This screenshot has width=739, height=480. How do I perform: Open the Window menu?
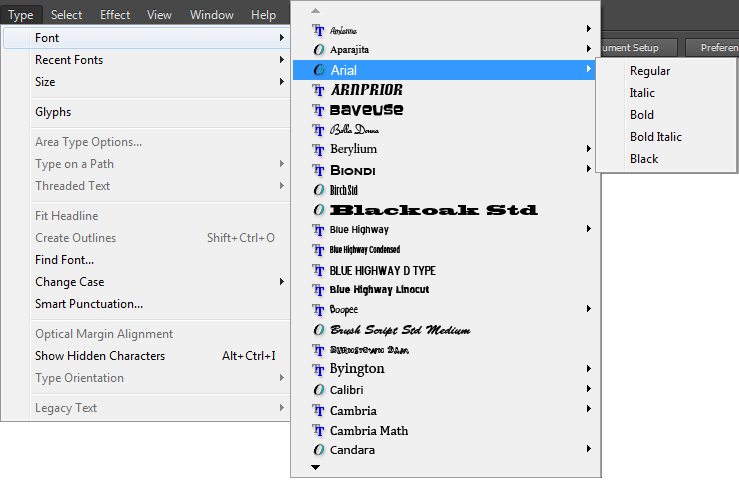point(212,15)
